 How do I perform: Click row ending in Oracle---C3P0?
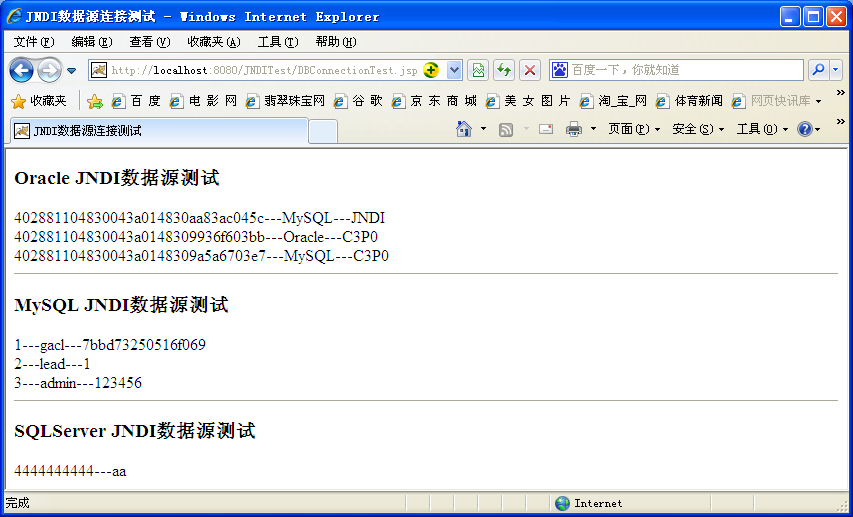tap(196, 237)
